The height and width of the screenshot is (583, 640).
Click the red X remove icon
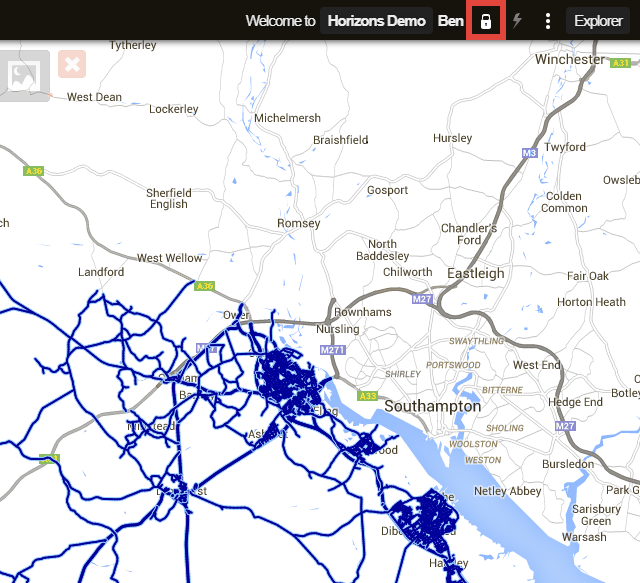click(72, 65)
